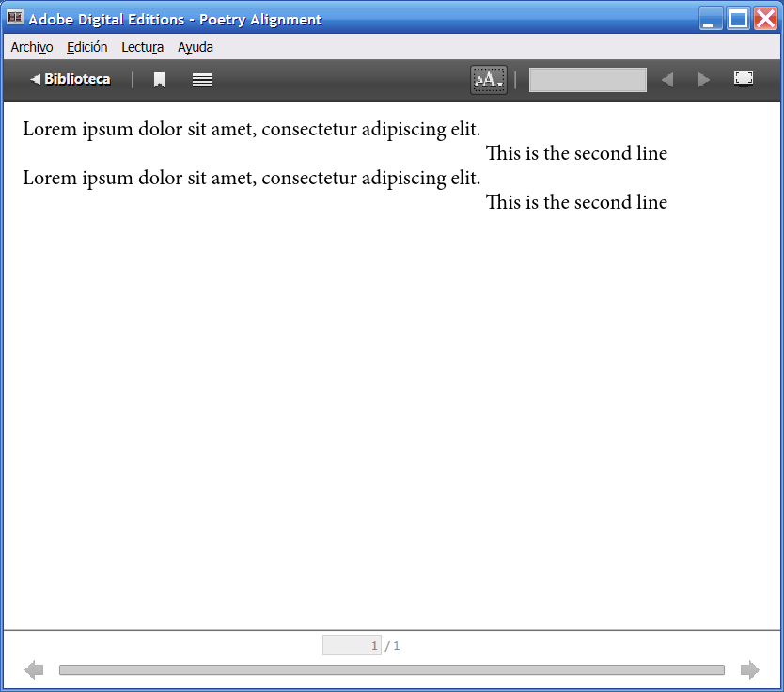The height and width of the screenshot is (692, 784).
Task: Open the Ayuda menu
Action: point(196,47)
